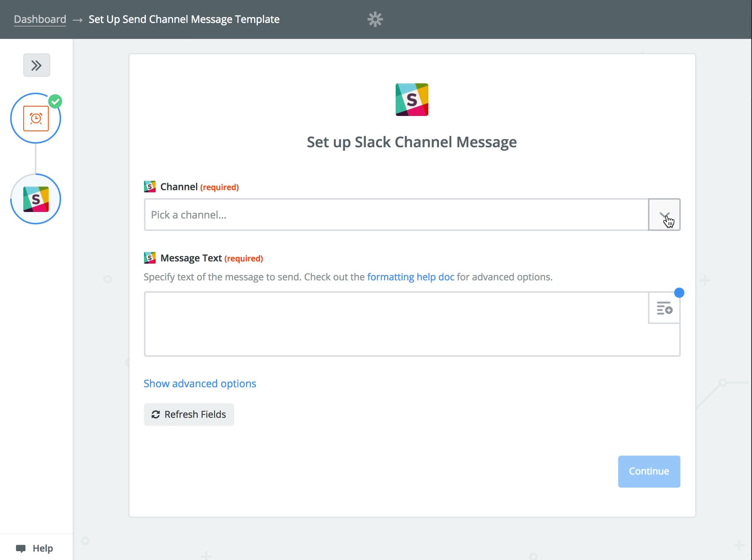Click the Set Up Send Channel Message Template title
Screen dimensions: 752x560
(x=184, y=19)
